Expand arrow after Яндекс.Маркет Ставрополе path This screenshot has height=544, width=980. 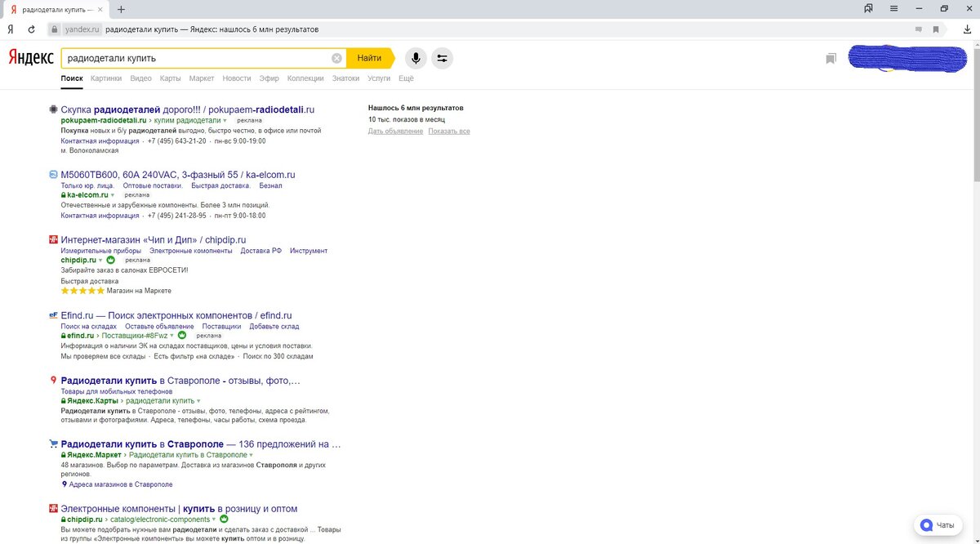click(251, 455)
